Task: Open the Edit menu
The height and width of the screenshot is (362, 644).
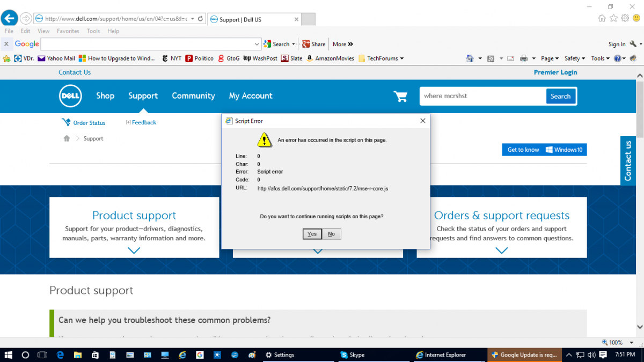Action: (25, 31)
